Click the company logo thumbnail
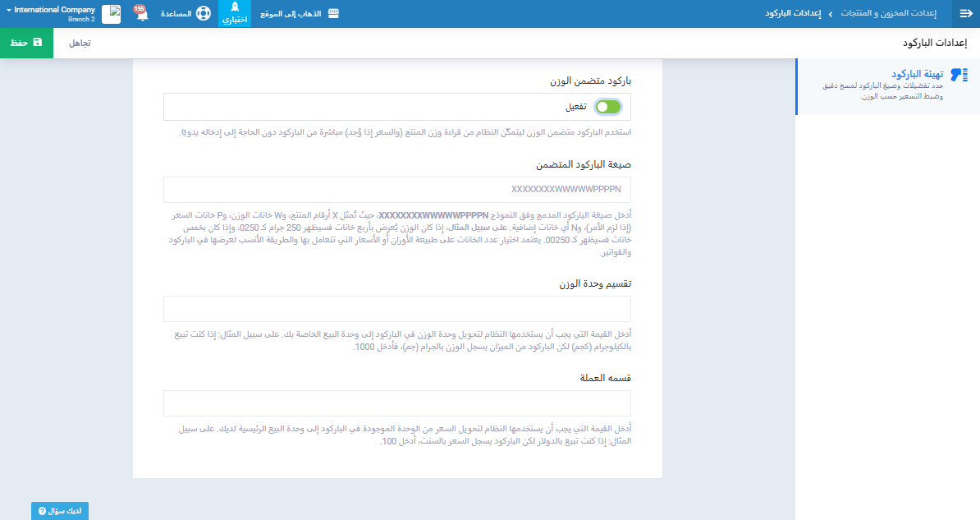The height and width of the screenshot is (520, 980). coord(111,14)
